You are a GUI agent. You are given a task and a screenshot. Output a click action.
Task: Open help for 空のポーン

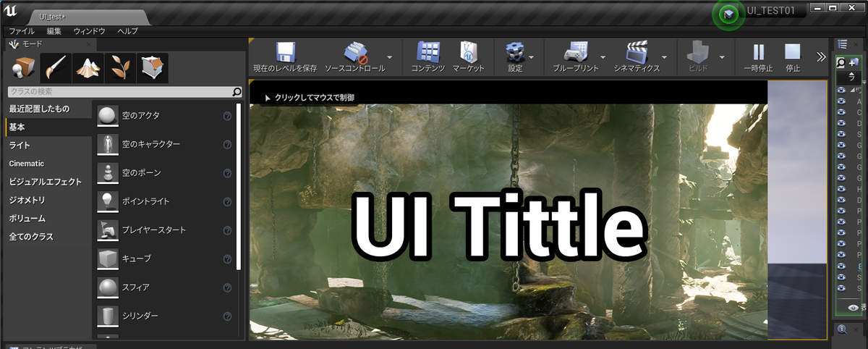pyautogui.click(x=227, y=173)
